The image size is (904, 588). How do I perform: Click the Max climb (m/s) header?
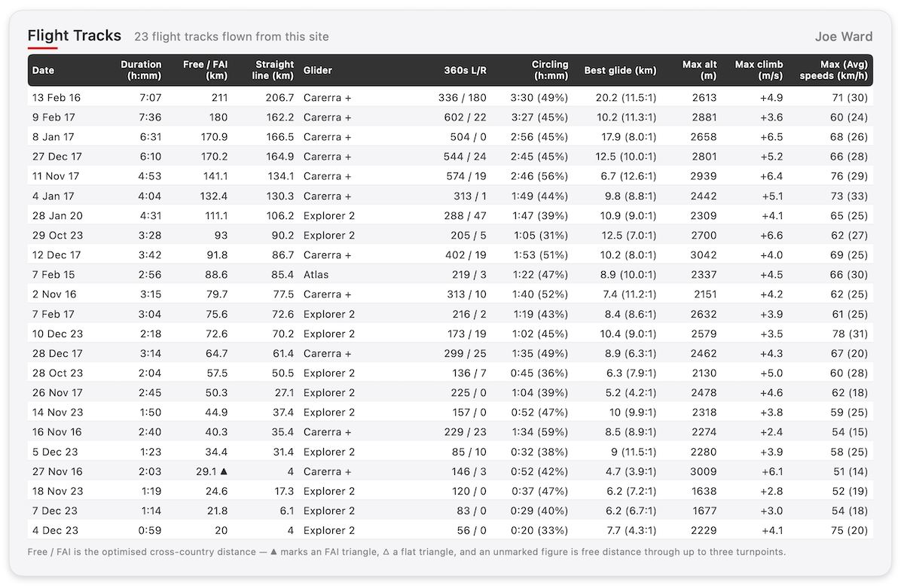[759, 70]
